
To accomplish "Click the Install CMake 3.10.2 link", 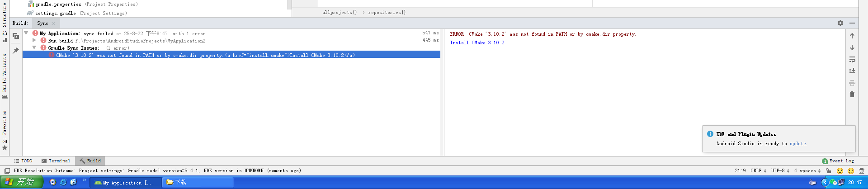I will pyautogui.click(x=477, y=43).
